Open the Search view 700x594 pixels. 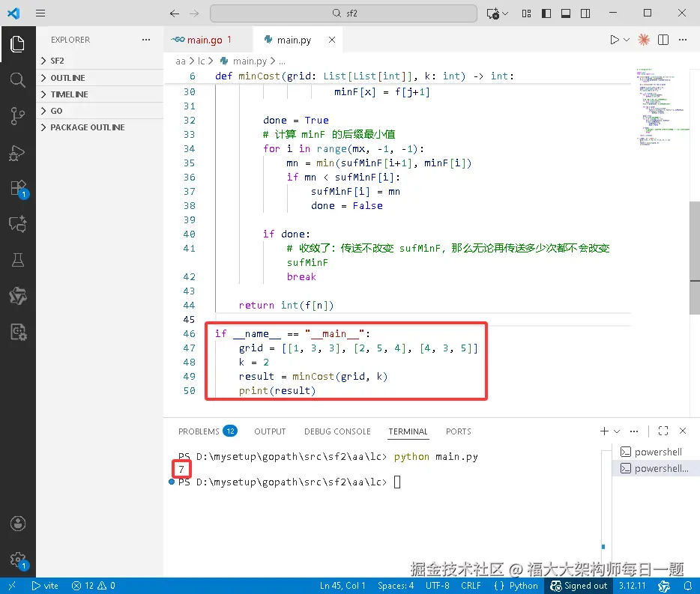[x=17, y=80]
